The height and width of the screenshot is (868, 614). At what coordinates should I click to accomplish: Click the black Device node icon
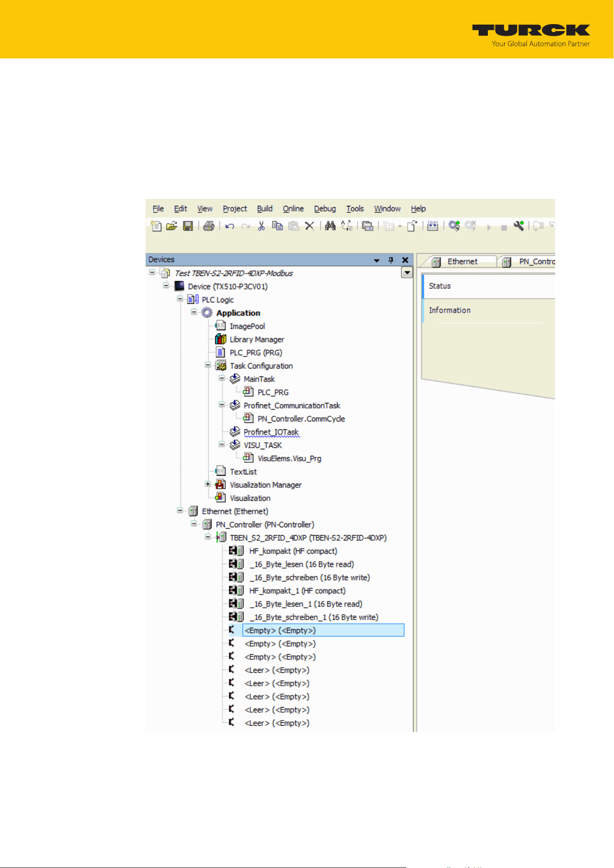click(179, 286)
